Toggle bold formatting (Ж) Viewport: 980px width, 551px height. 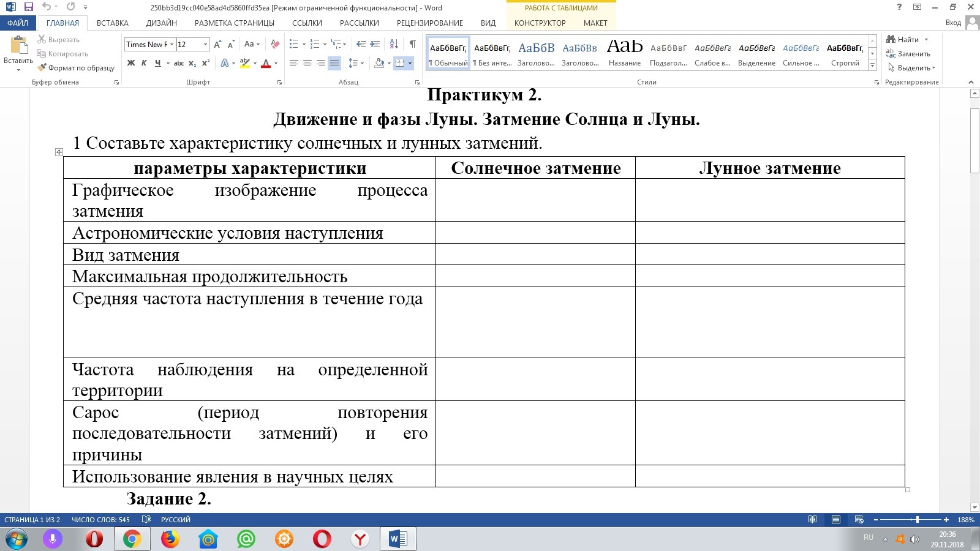tap(130, 63)
